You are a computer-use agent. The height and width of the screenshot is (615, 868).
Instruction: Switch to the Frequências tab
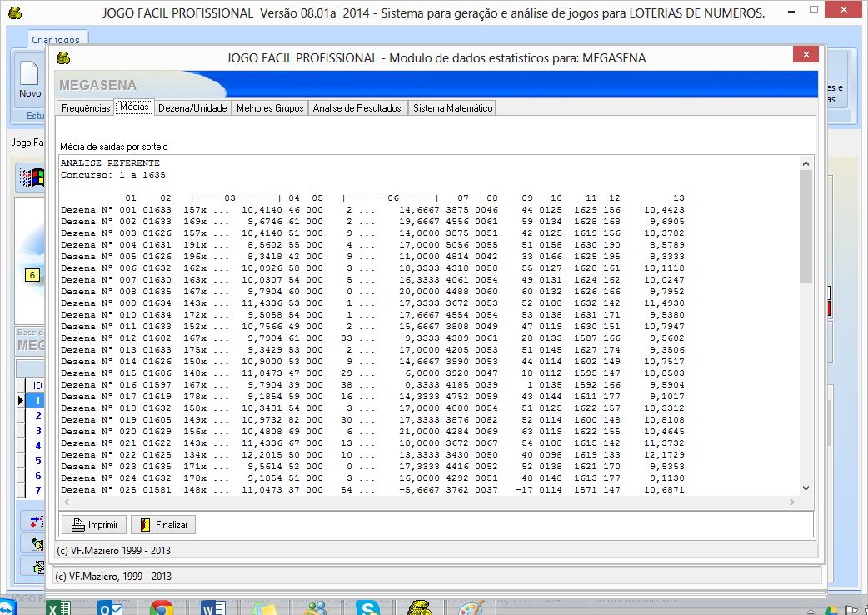tap(86, 107)
